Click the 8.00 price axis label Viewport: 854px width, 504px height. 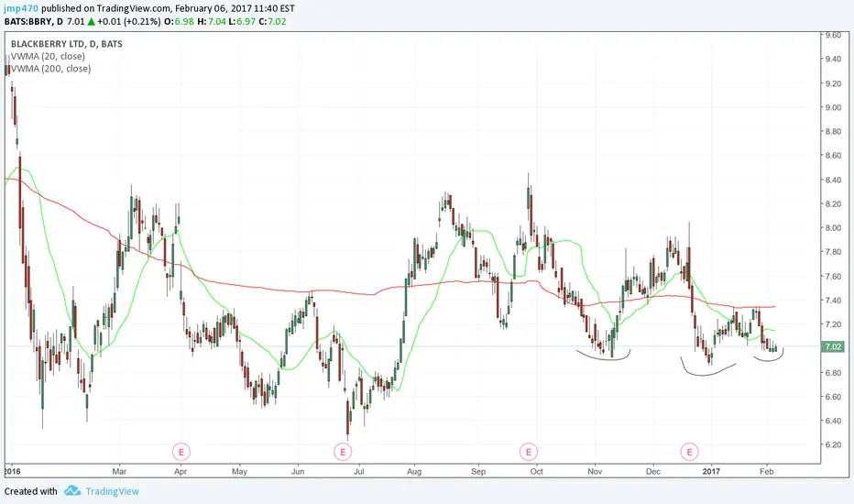(x=833, y=228)
